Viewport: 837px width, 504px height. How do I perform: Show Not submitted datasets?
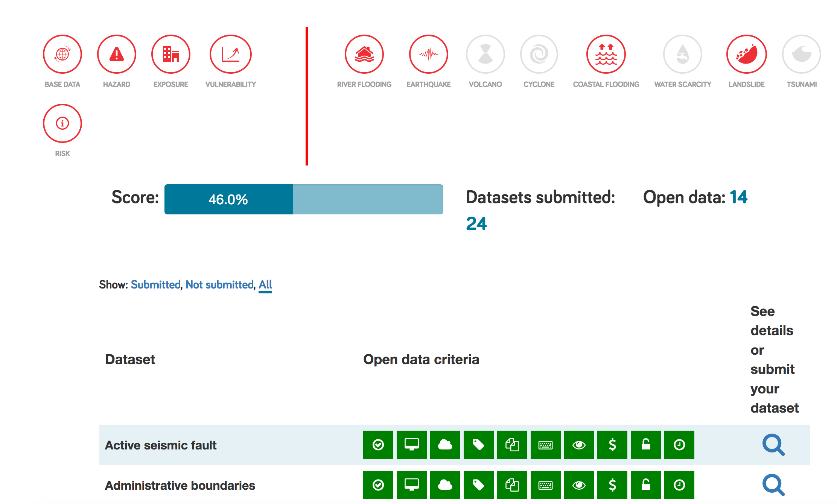219,285
